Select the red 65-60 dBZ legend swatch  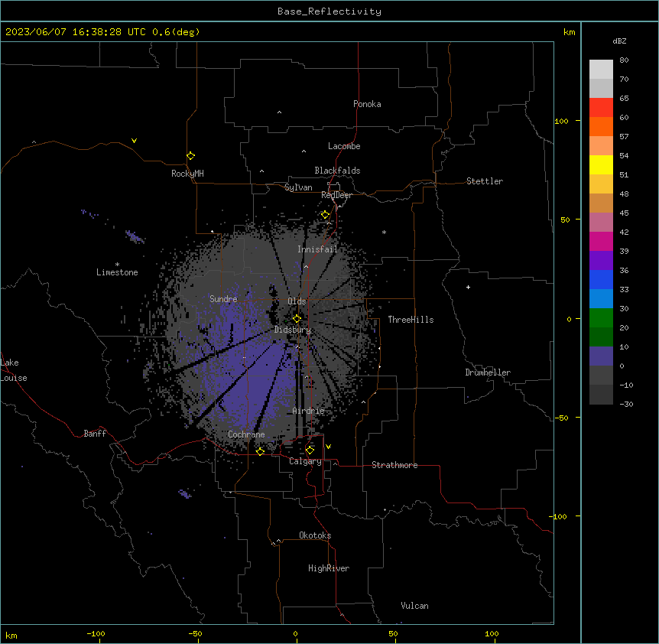click(x=601, y=107)
